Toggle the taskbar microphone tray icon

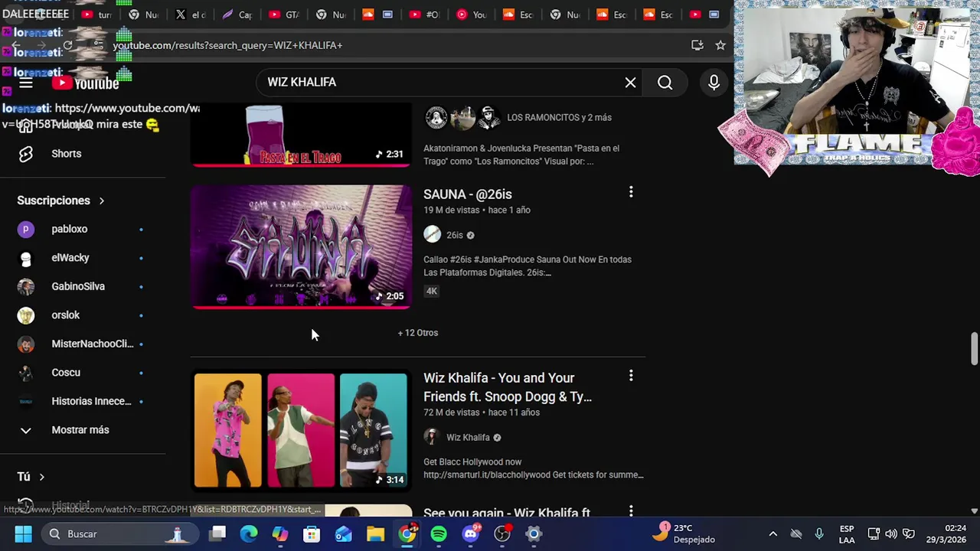pos(819,533)
